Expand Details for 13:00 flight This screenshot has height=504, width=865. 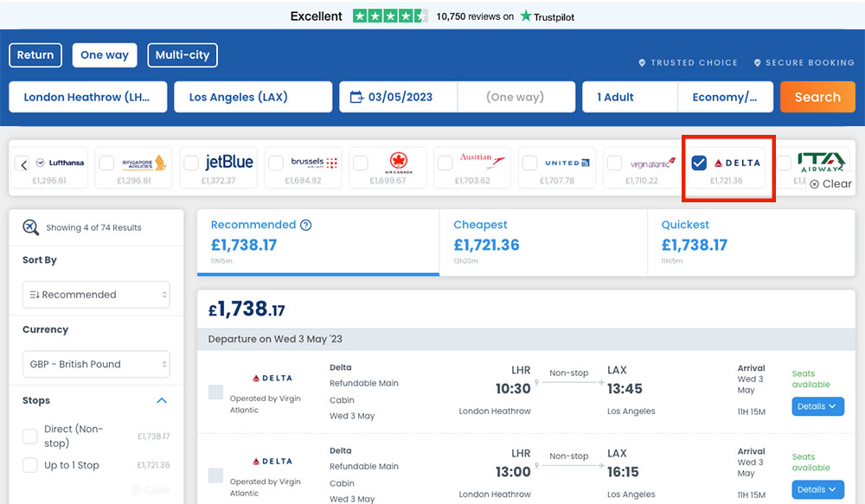(817, 489)
